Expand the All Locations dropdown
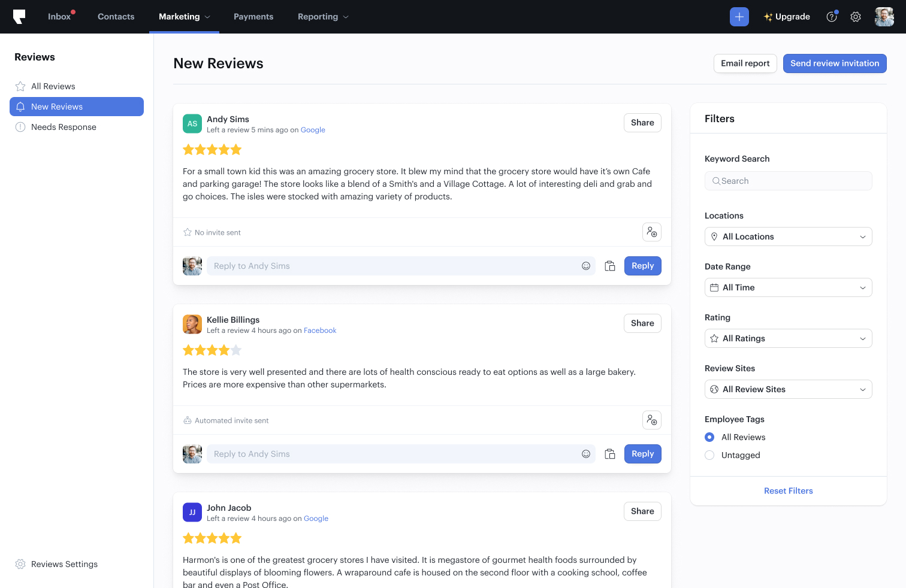906x588 pixels. (x=788, y=237)
